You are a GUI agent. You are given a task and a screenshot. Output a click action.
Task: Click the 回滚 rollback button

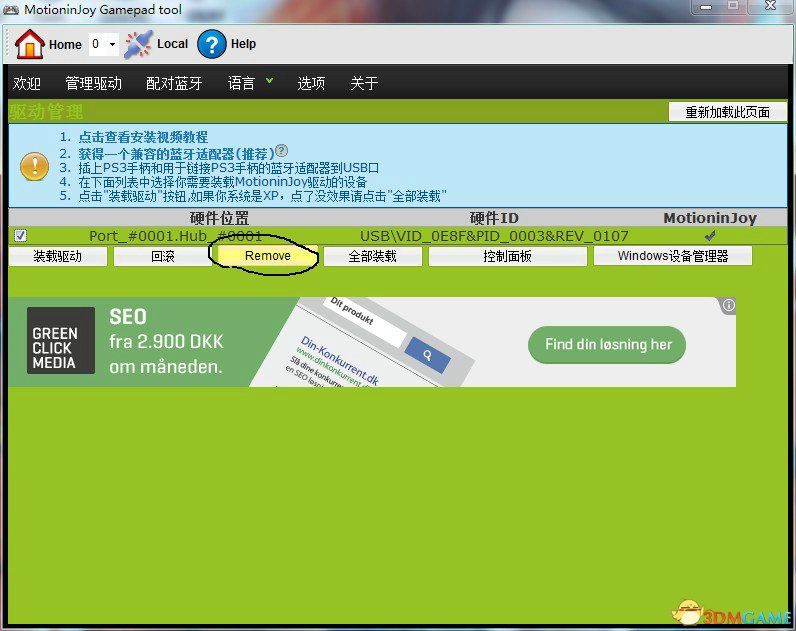162,256
